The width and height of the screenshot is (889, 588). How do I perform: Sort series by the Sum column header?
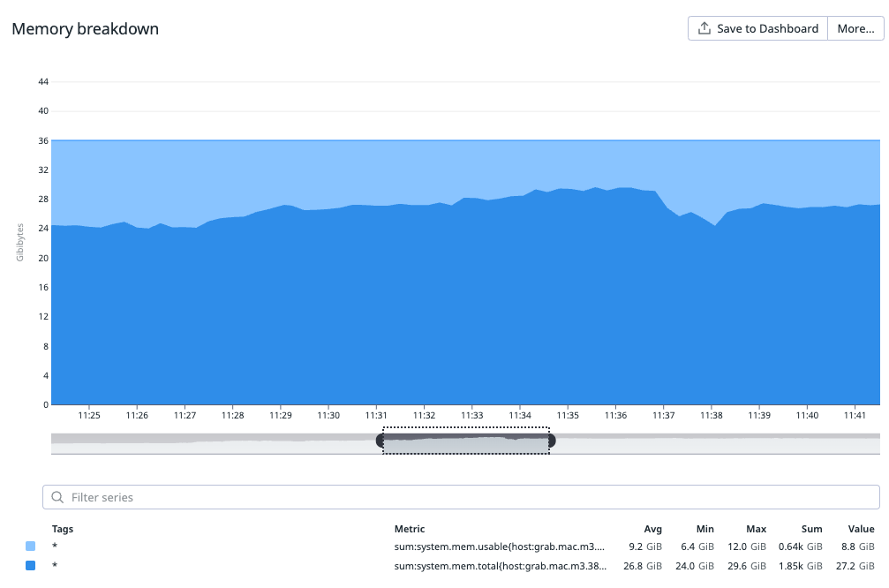[x=811, y=529]
